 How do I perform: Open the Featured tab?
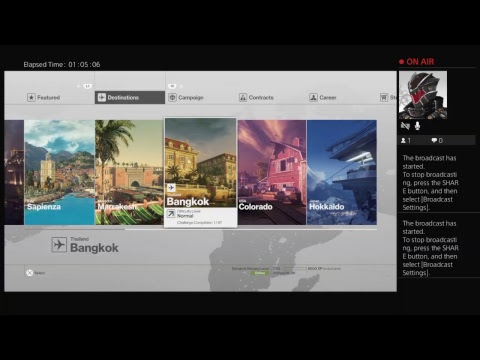(44, 97)
